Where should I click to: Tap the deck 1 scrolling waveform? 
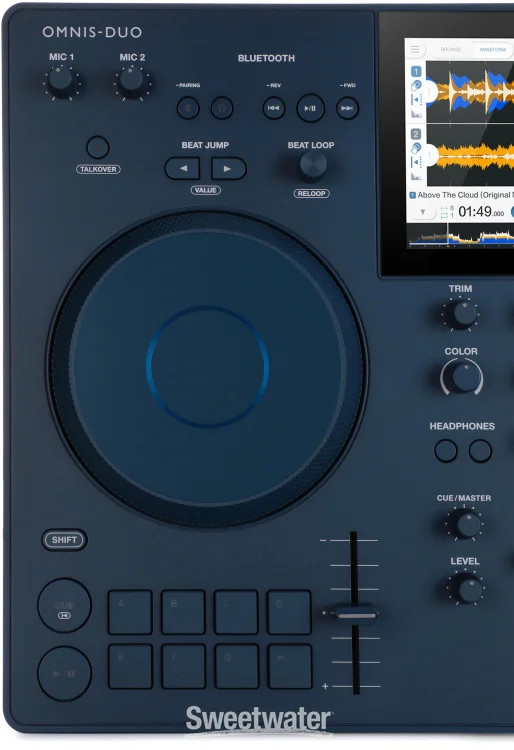point(470,91)
